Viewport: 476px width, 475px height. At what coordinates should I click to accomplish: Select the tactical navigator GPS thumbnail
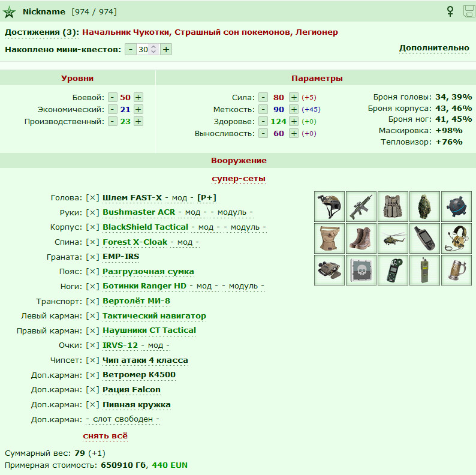(424, 239)
